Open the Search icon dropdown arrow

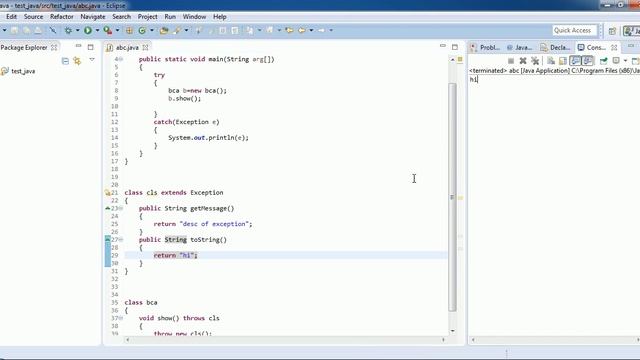click(x=187, y=30)
